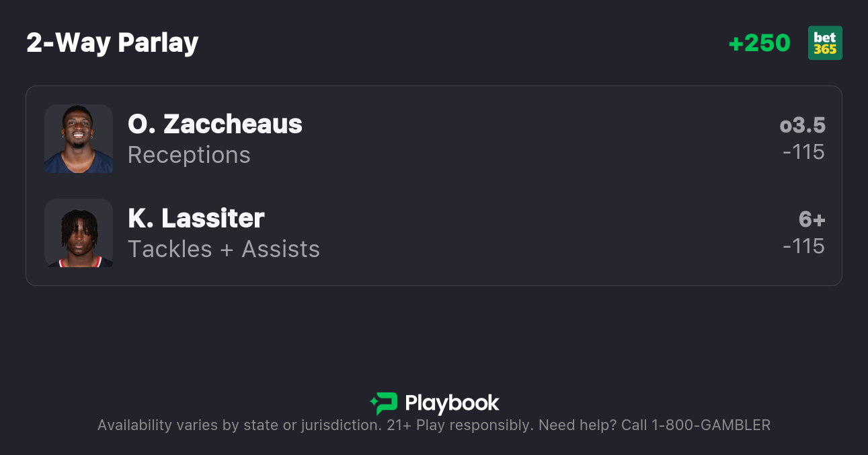Click the Tackles + Assists stat label
Viewport: 868px width, 455px height.
click(x=224, y=249)
